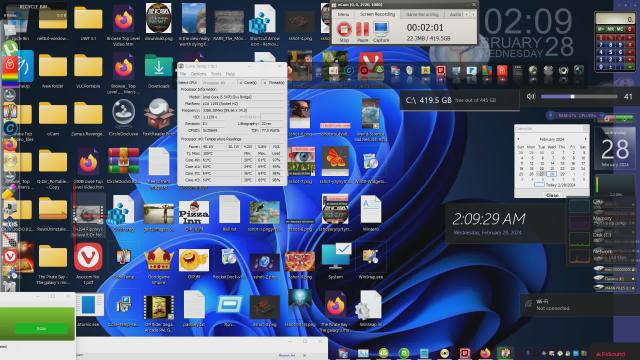640x360 pixels.
Task: Open the Help menu in Core Temp
Action: (x=230, y=74)
